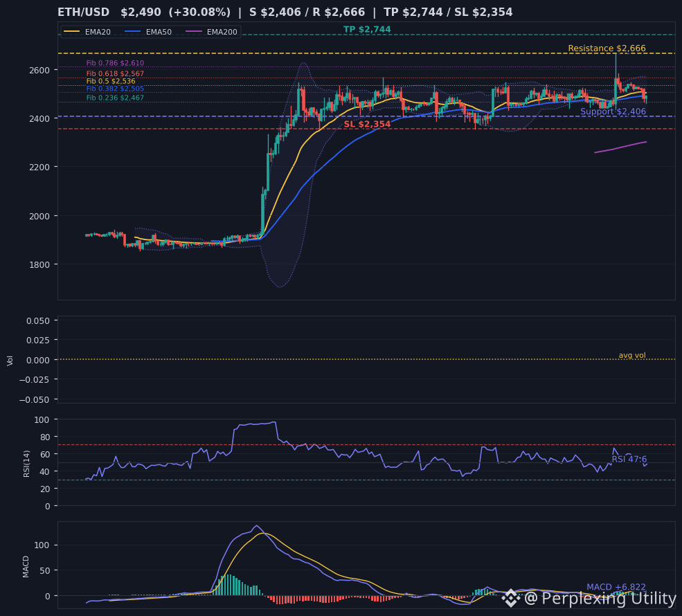Select the Fib 0.786 $2,610 label
Screen dimensions: 682x616
tap(115, 63)
